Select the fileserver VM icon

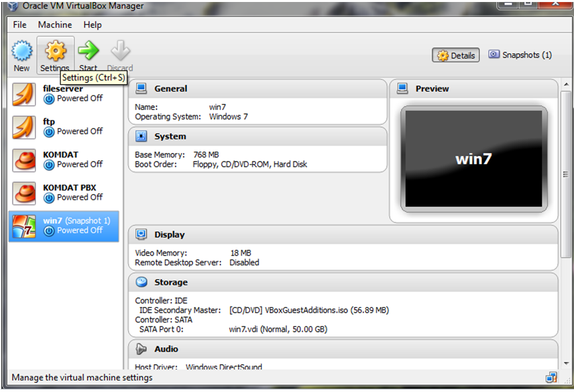click(24, 94)
